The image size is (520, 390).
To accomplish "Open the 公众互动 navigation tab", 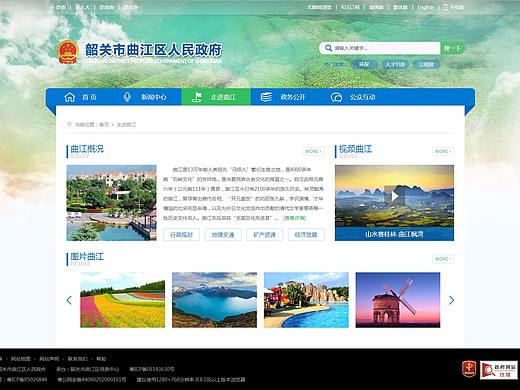I will (355, 97).
